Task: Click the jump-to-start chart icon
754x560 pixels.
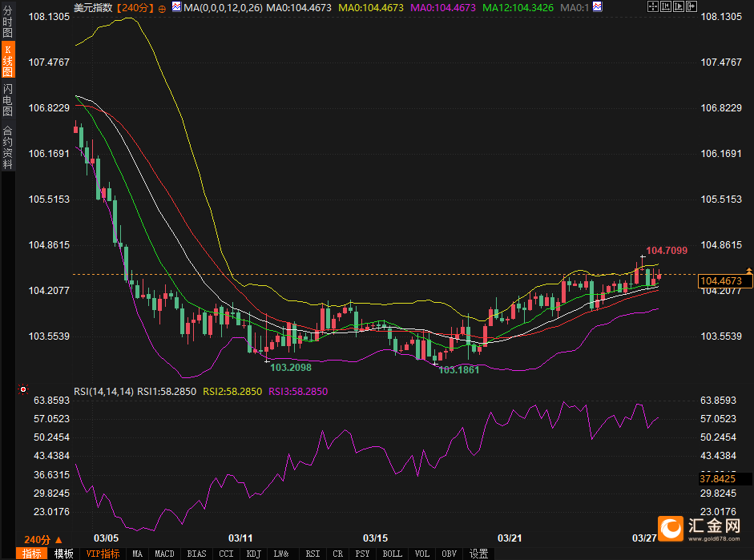Action: pos(666,6)
